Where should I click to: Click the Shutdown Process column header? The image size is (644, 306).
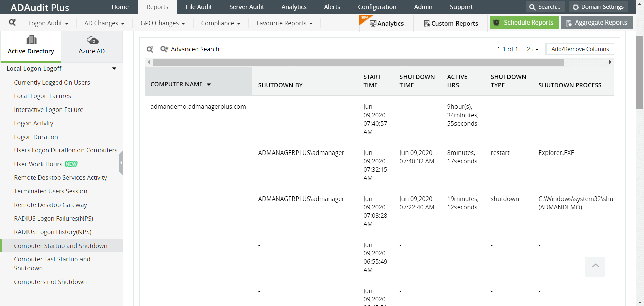click(570, 85)
